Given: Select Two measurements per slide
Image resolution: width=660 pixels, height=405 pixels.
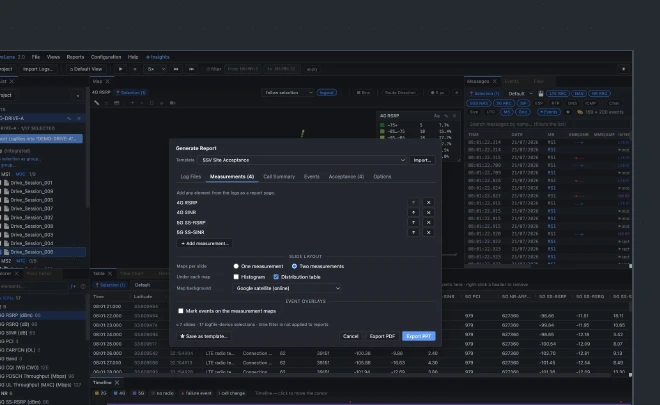Looking at the screenshot, I should (294, 266).
